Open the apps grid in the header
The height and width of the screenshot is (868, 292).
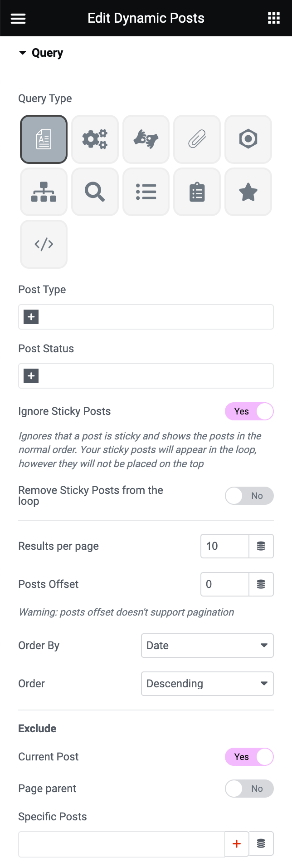(273, 18)
